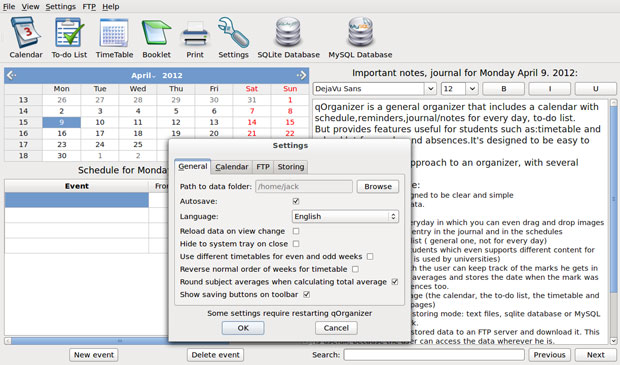
Task: Enable different timetables for even and odd weeks
Action: coord(370,256)
